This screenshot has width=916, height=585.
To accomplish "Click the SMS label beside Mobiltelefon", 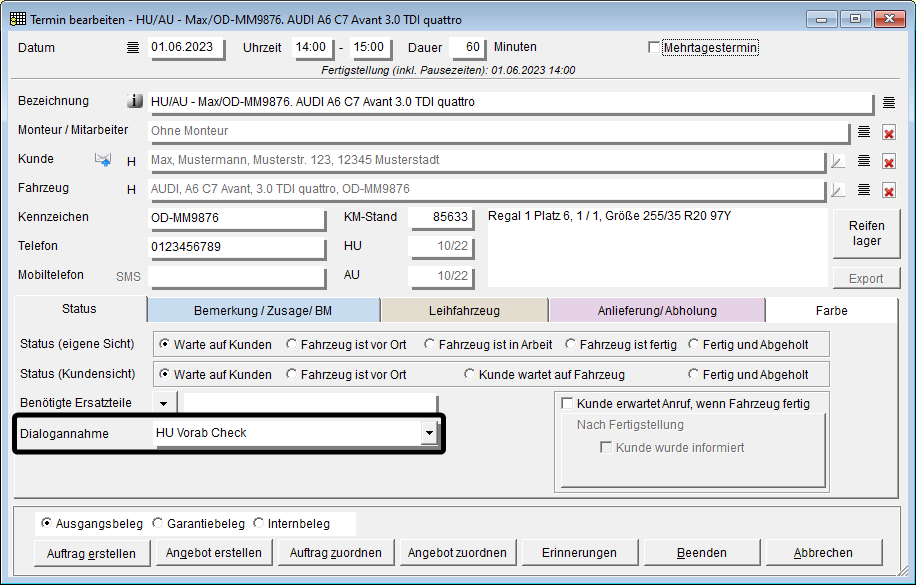I will (x=129, y=276).
